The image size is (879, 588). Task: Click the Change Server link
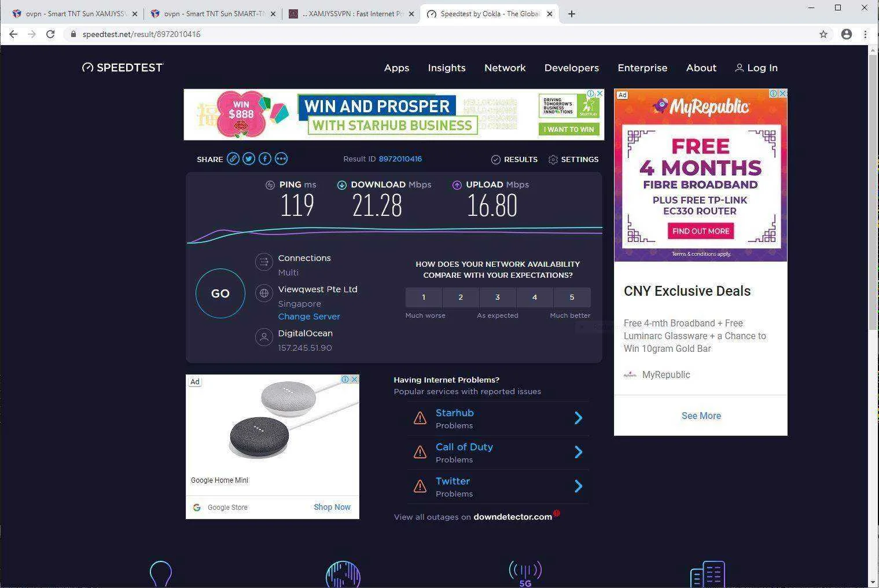(309, 317)
